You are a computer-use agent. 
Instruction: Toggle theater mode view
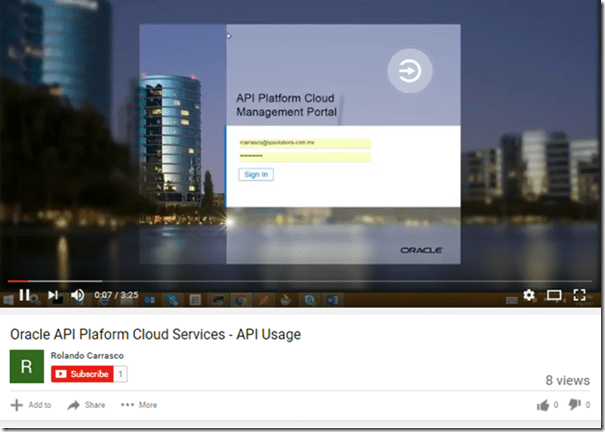(x=554, y=295)
